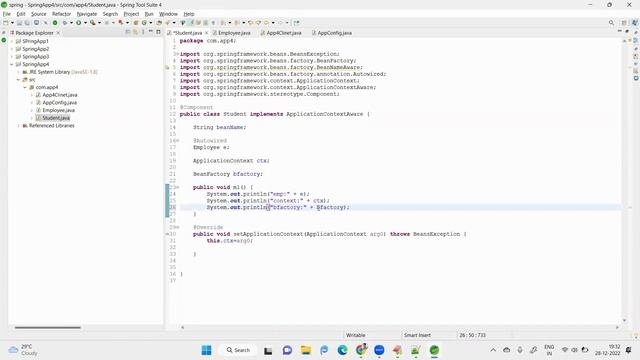This screenshot has height=360, width=640.
Task: Open the Refactor menu
Action: click(x=62, y=14)
